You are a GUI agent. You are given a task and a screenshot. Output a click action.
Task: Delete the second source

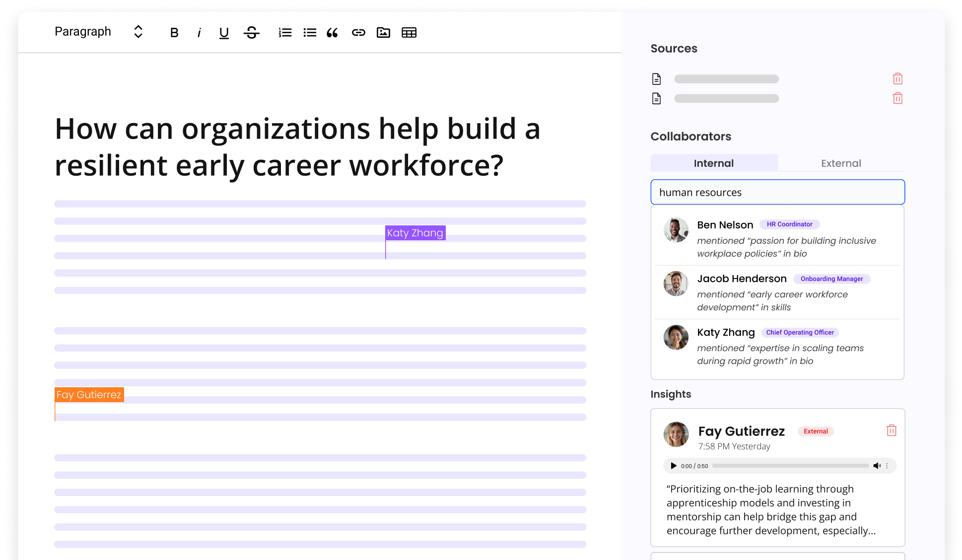click(897, 98)
